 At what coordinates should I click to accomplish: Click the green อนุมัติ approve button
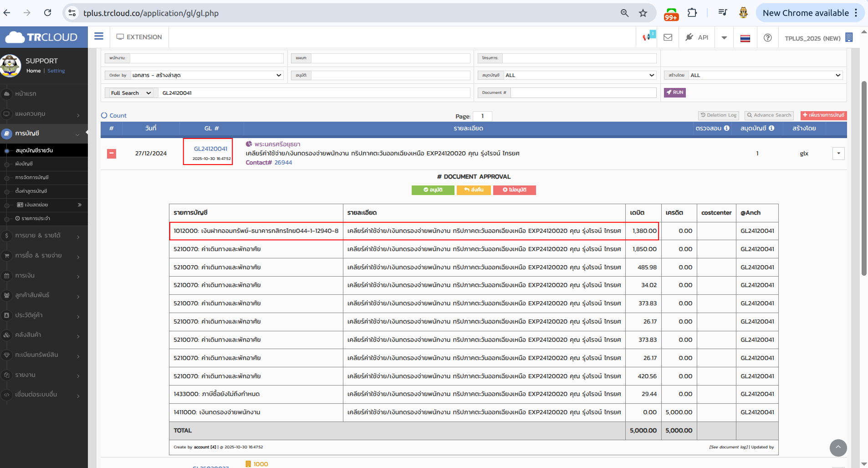tap(433, 190)
